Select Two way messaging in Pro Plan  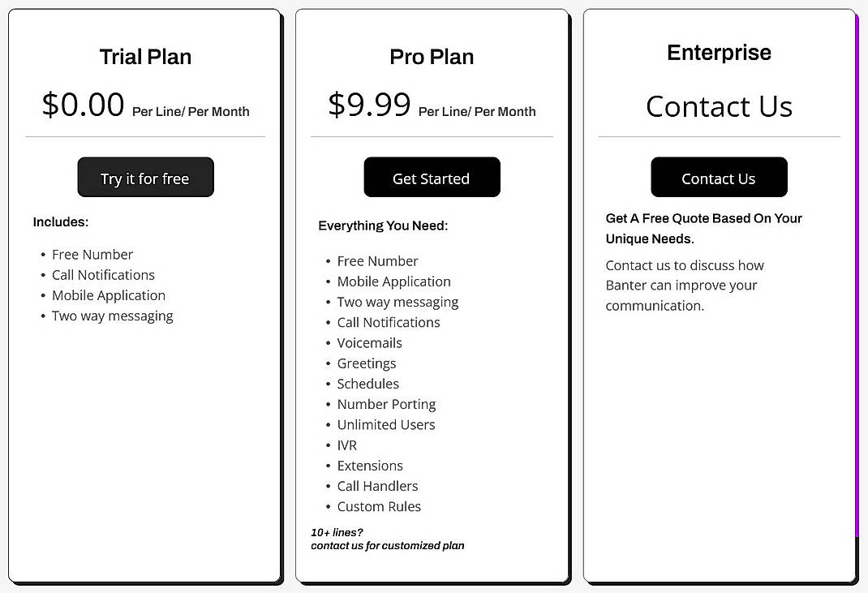point(397,302)
